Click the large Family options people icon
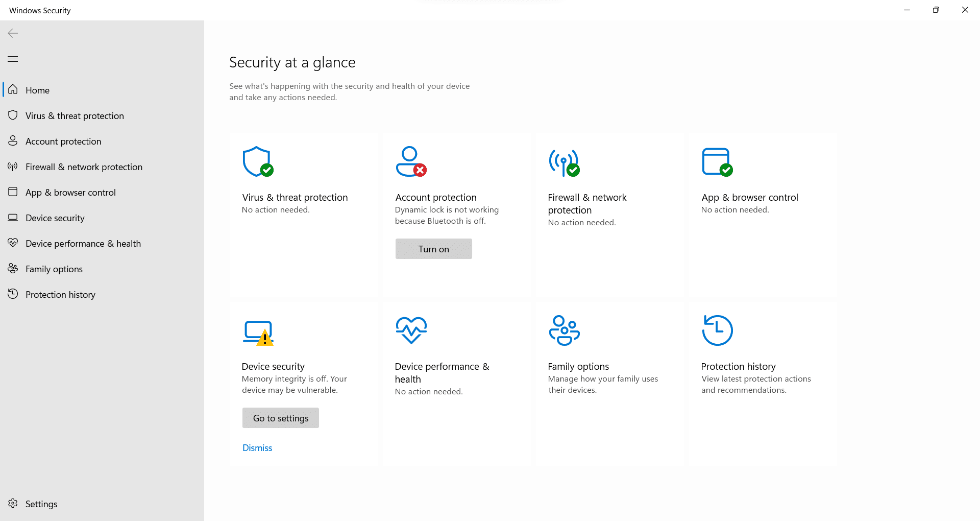 point(564,330)
